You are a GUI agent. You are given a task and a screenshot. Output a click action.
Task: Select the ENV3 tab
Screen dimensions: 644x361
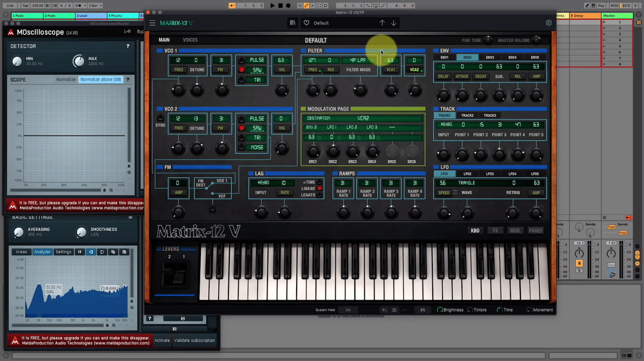[490, 57]
